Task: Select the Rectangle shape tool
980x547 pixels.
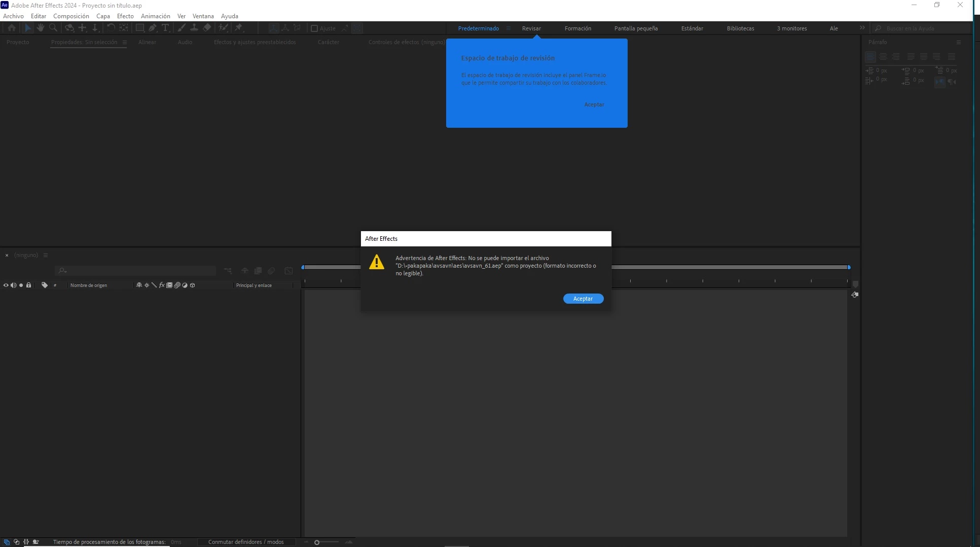Action: coord(140,28)
